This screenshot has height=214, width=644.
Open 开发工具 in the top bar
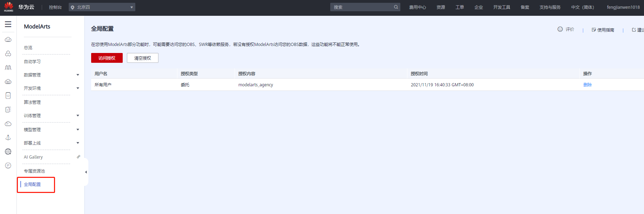tap(502, 7)
